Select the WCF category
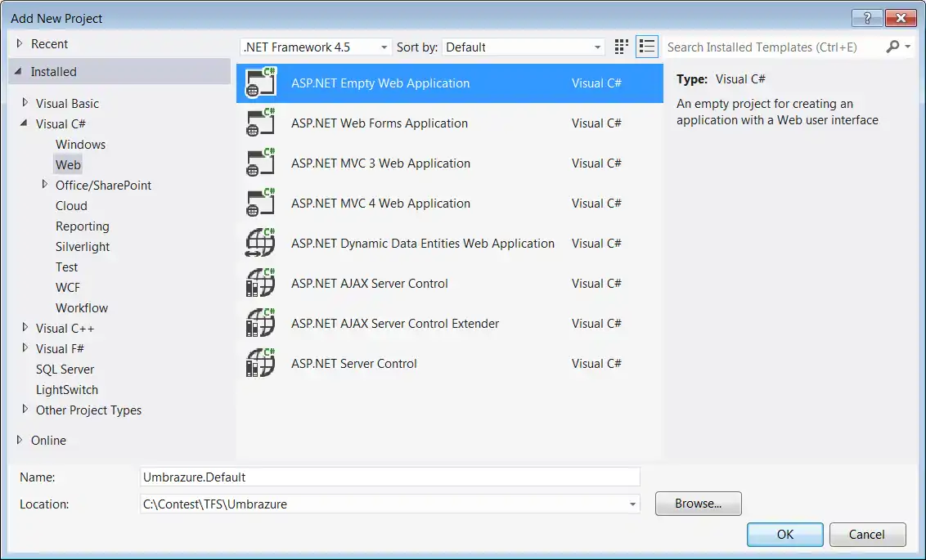 point(67,288)
